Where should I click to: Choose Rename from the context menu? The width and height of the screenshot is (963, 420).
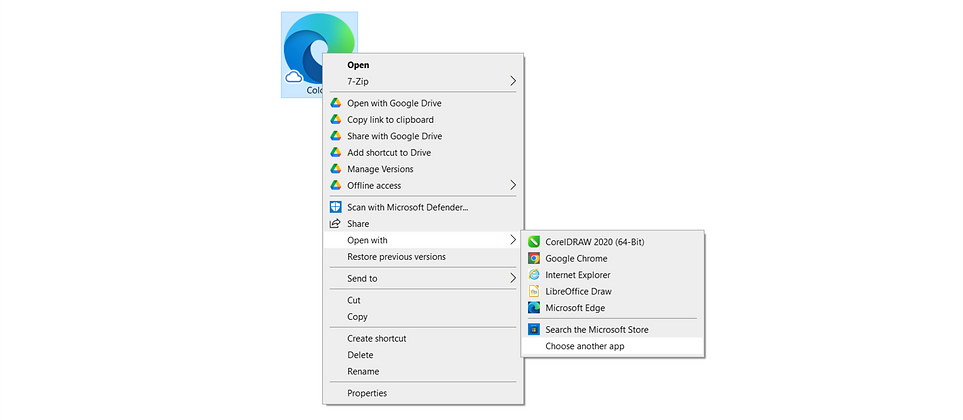click(423, 371)
